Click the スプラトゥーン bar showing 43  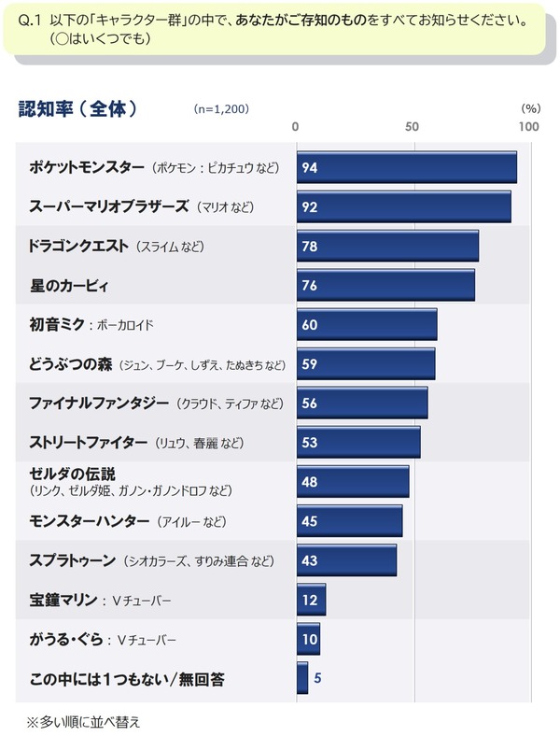pyautogui.click(x=346, y=560)
